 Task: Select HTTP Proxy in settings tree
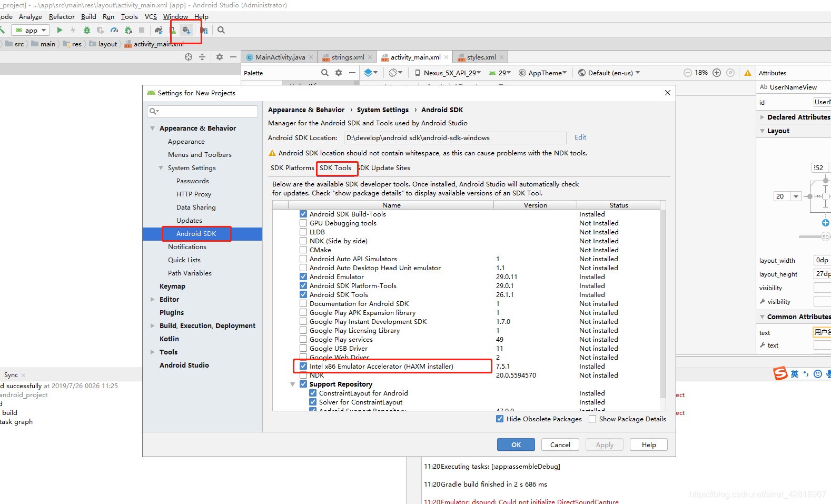(194, 194)
